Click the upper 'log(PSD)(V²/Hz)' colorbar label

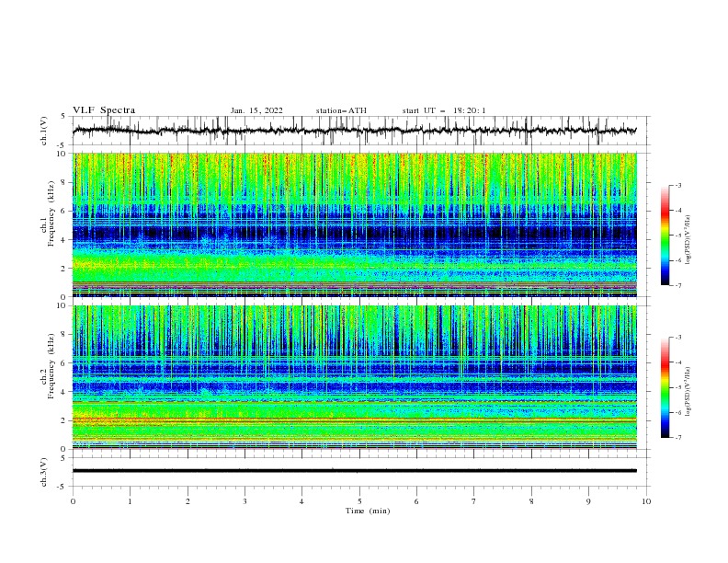[688, 240]
